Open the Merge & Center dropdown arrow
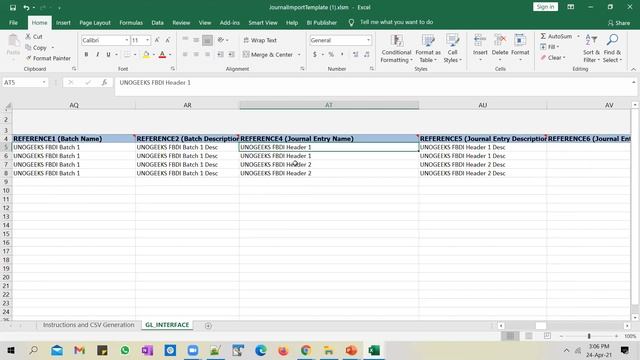 tap(299, 54)
